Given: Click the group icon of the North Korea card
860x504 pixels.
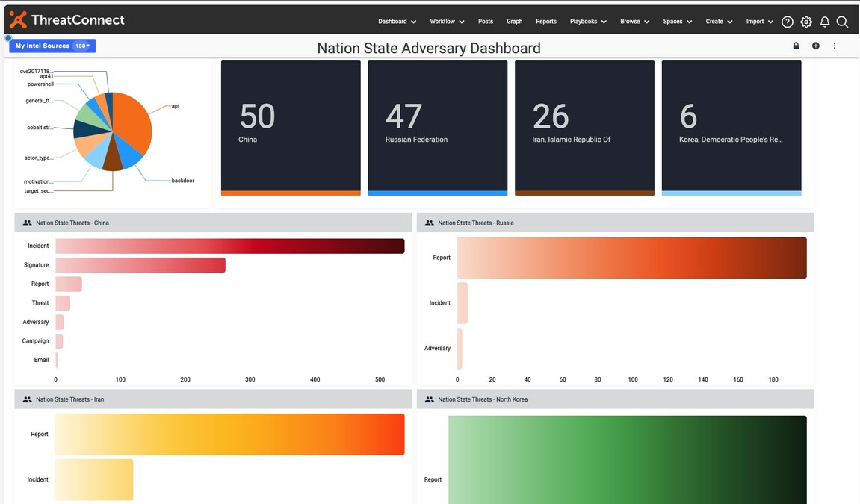Looking at the screenshot, I should [430, 399].
